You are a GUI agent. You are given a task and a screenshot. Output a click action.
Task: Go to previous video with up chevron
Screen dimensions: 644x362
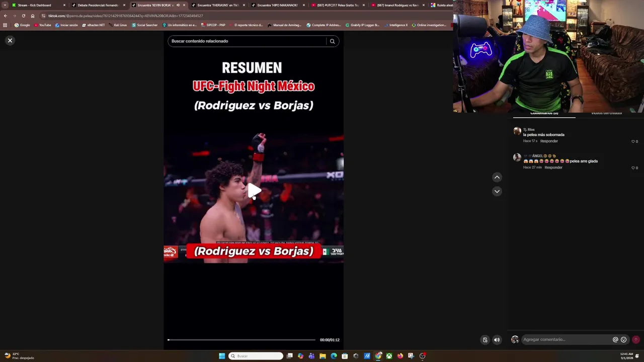tap(497, 177)
